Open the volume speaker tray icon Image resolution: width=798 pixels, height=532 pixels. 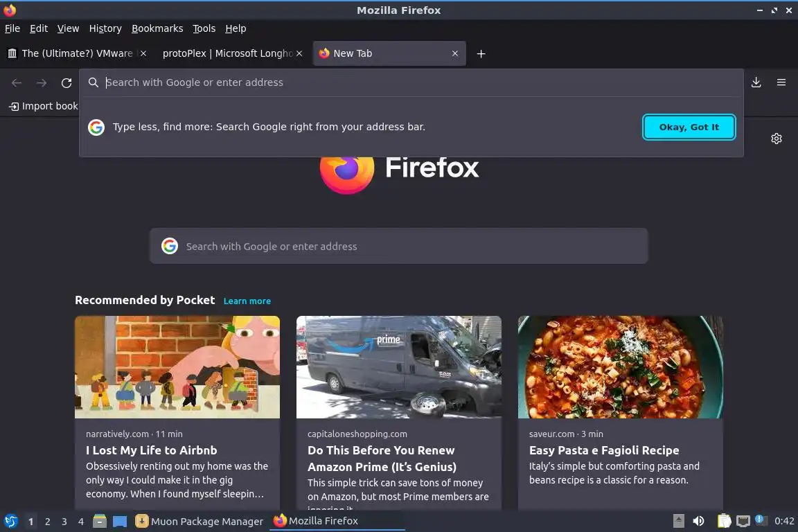[698, 521]
